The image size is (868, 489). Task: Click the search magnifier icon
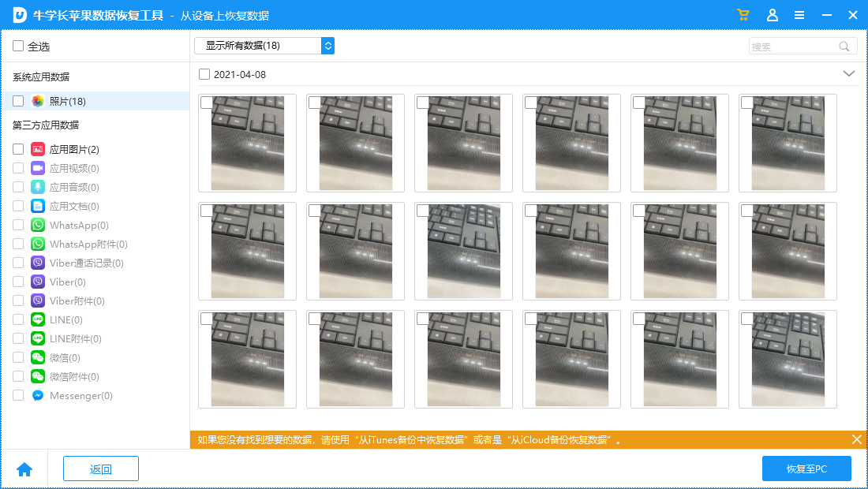tap(844, 46)
